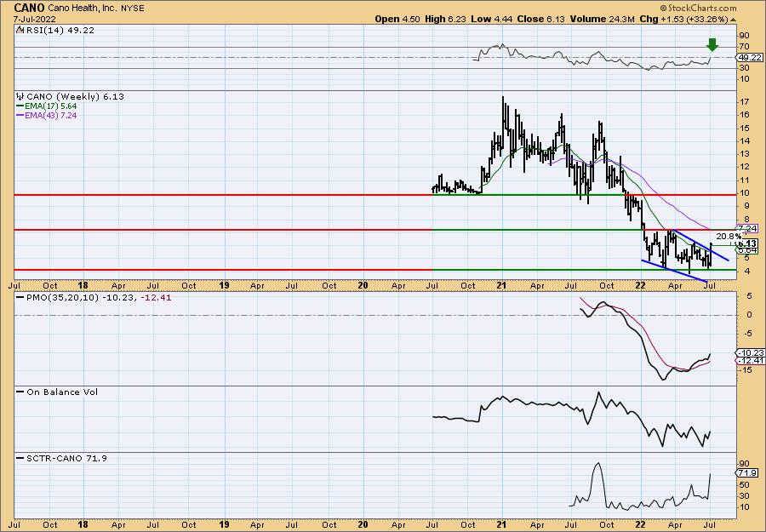Click the line icon before the RSI(14) label
Viewport: 766px width, 532px height.
pos(20,30)
